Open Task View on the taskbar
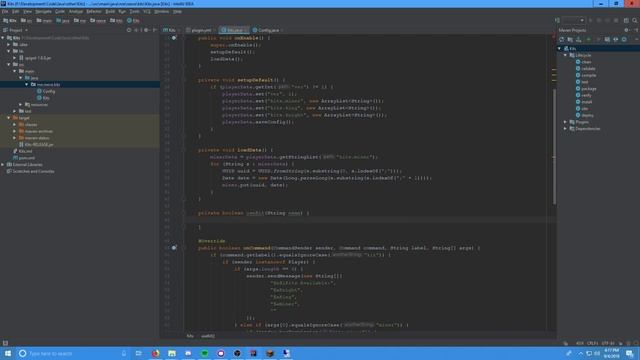 coord(139,353)
